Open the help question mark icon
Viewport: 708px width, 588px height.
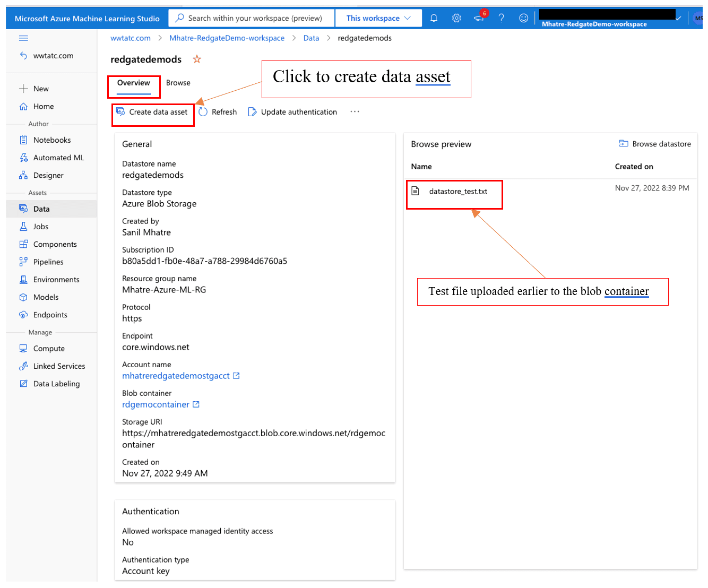click(x=501, y=18)
